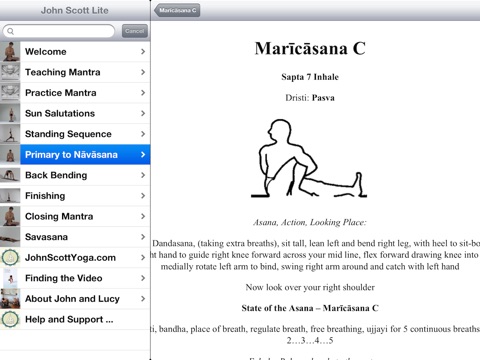Expand the Teaching Mantra row chevron
Viewport: 480px width, 360px height.
point(143,72)
